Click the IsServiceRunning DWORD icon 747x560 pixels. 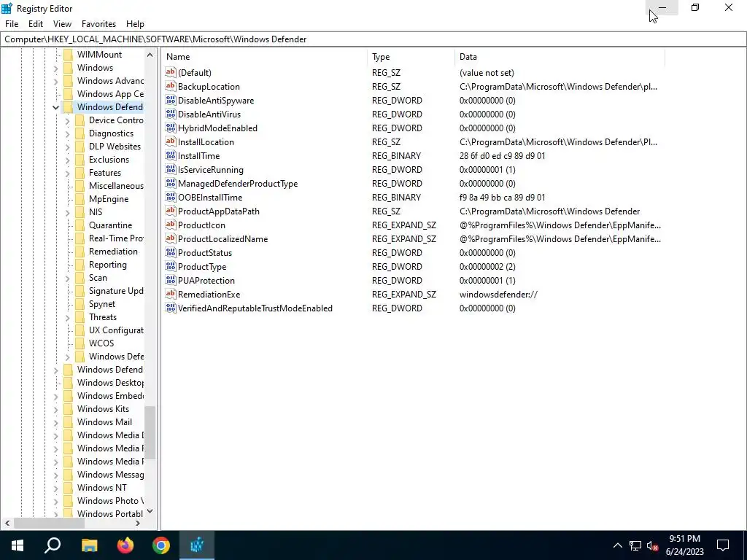click(171, 169)
